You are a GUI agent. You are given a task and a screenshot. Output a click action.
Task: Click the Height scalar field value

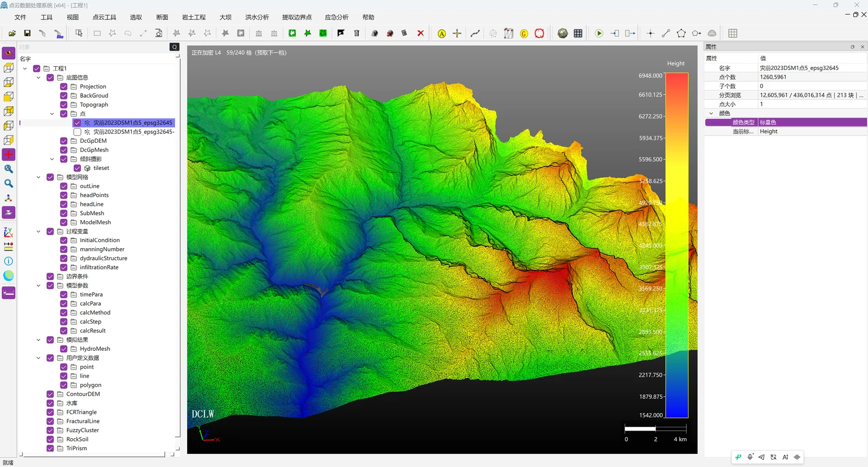[x=812, y=131]
